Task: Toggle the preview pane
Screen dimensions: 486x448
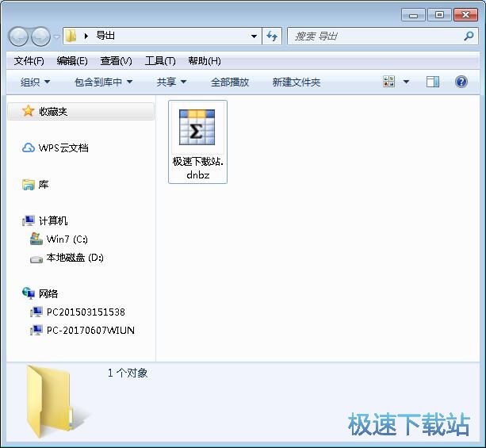Action: point(433,82)
